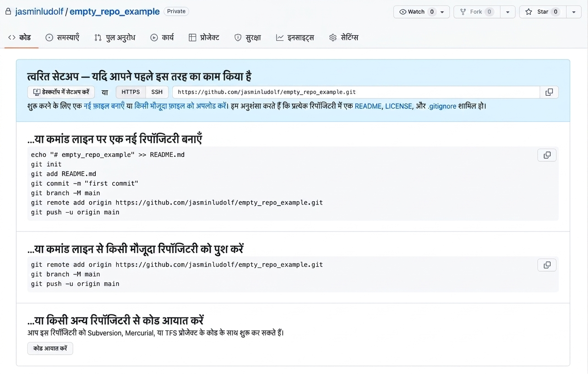
Task: Select the HTTPS protocol toggle
Action: tap(131, 92)
